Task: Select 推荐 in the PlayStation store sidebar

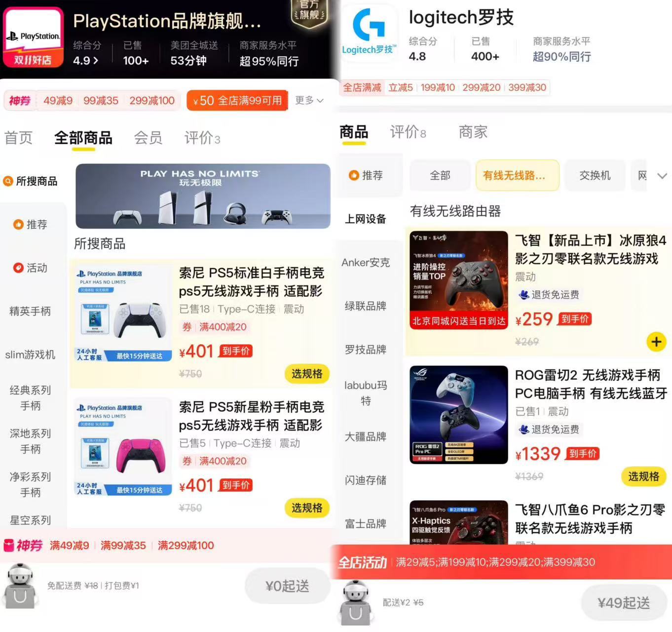Action: 31,225
